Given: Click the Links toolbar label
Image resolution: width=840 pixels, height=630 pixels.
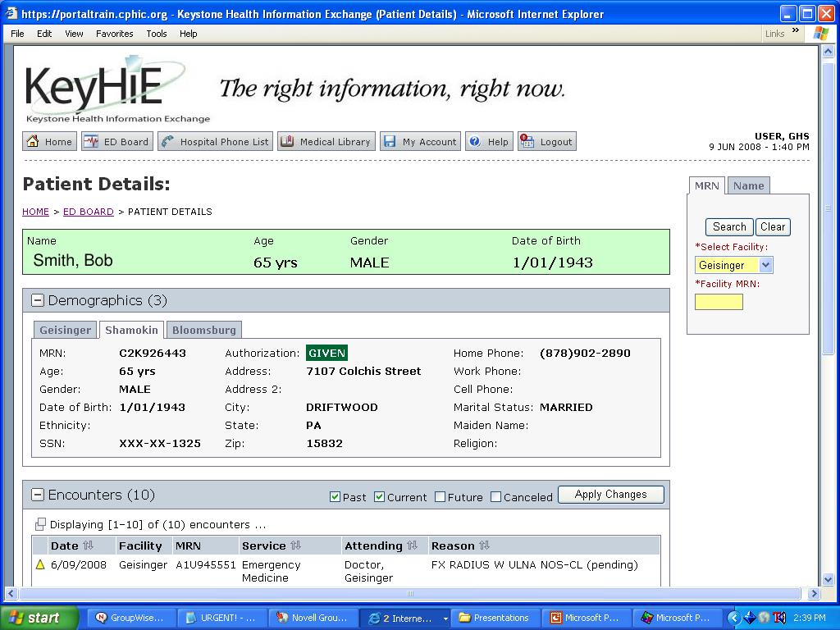Looking at the screenshot, I should pos(774,33).
